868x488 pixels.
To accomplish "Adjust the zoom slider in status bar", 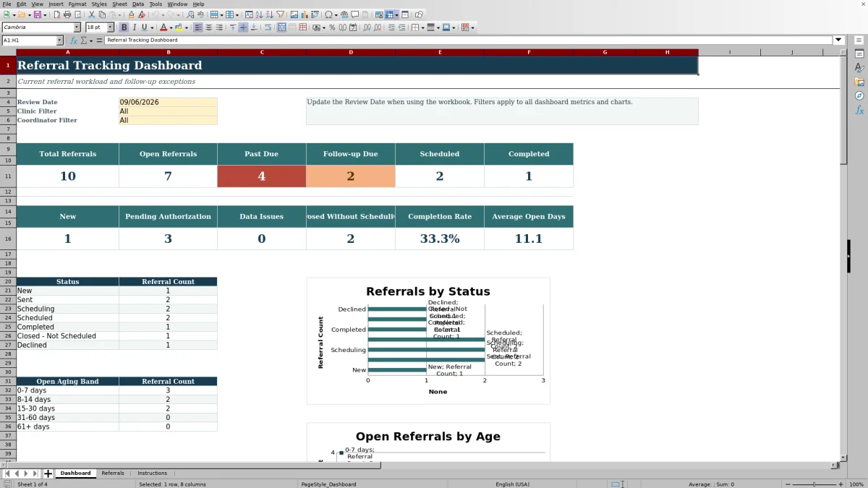I will click(814, 484).
